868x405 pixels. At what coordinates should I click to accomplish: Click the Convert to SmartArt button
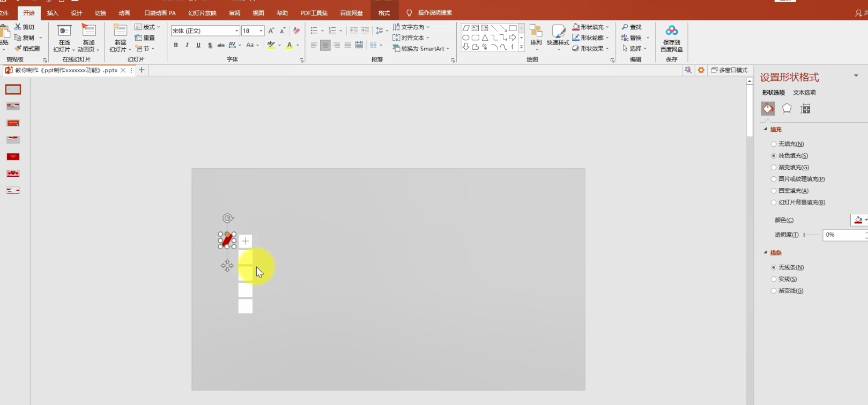(421, 49)
